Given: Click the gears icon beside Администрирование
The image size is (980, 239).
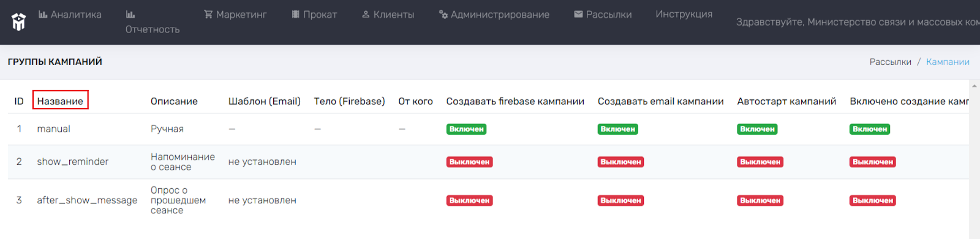Looking at the screenshot, I should [443, 14].
